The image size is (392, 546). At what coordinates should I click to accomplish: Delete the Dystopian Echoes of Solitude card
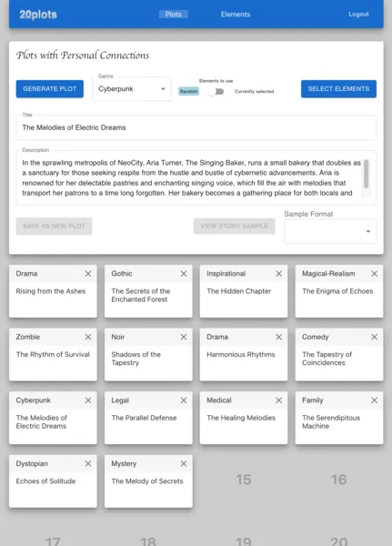point(88,464)
